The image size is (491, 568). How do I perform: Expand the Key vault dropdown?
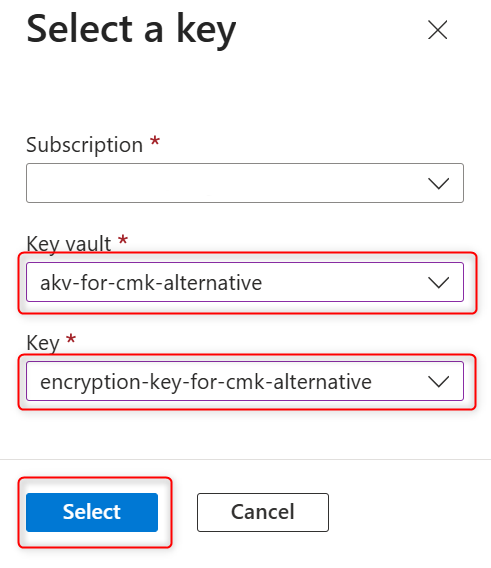coord(245,282)
